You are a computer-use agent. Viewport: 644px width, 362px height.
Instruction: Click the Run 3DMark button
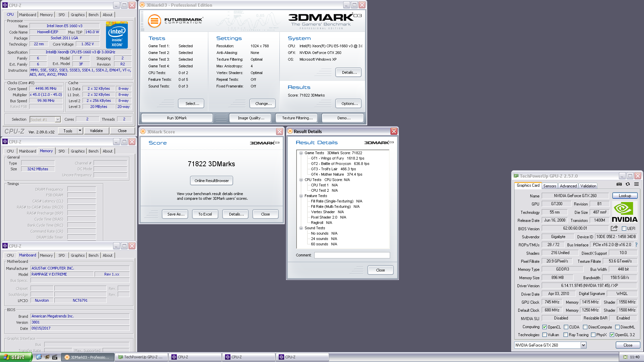point(177,118)
